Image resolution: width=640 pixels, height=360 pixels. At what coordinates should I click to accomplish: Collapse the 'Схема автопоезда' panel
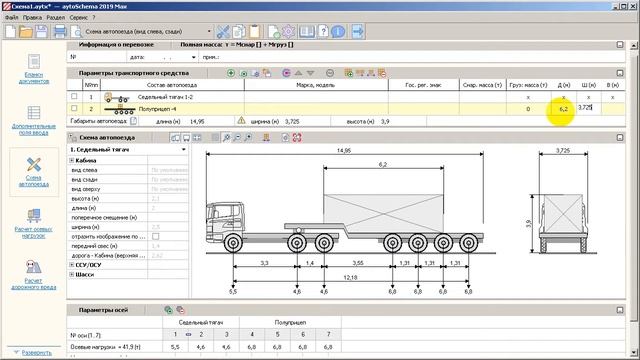[x=620, y=138]
